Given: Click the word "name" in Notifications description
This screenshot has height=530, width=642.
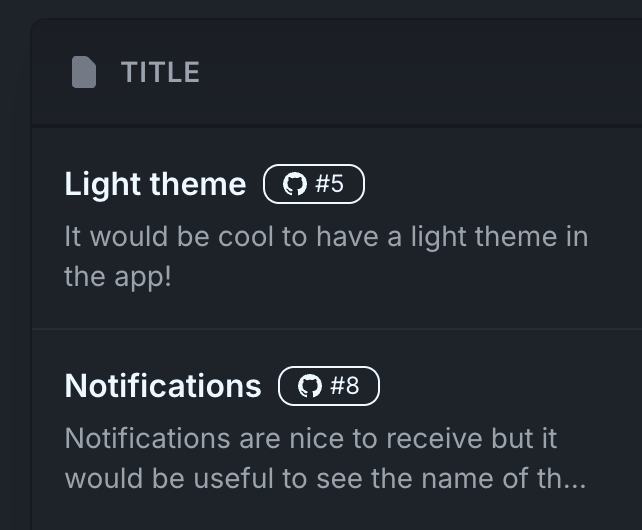Looking at the screenshot, I should [x=455, y=478].
